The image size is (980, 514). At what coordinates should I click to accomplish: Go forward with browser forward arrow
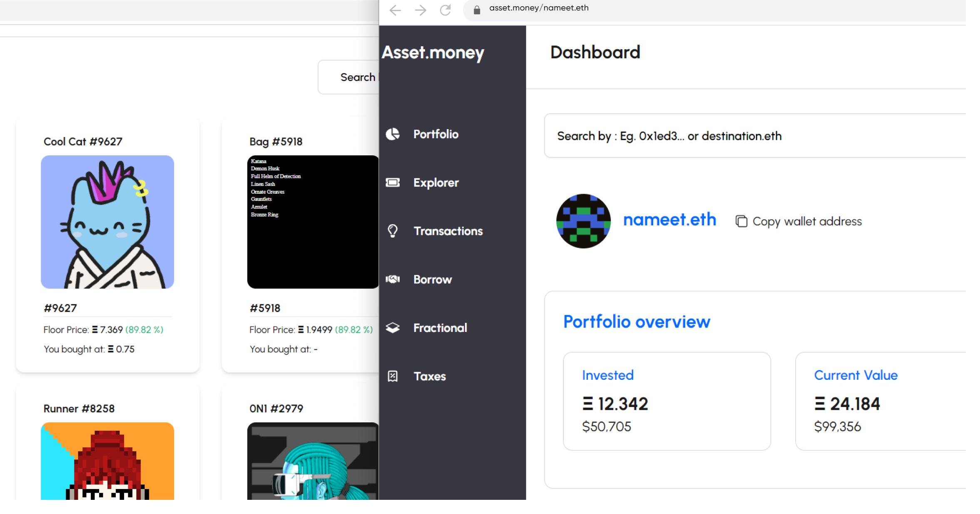click(x=420, y=10)
